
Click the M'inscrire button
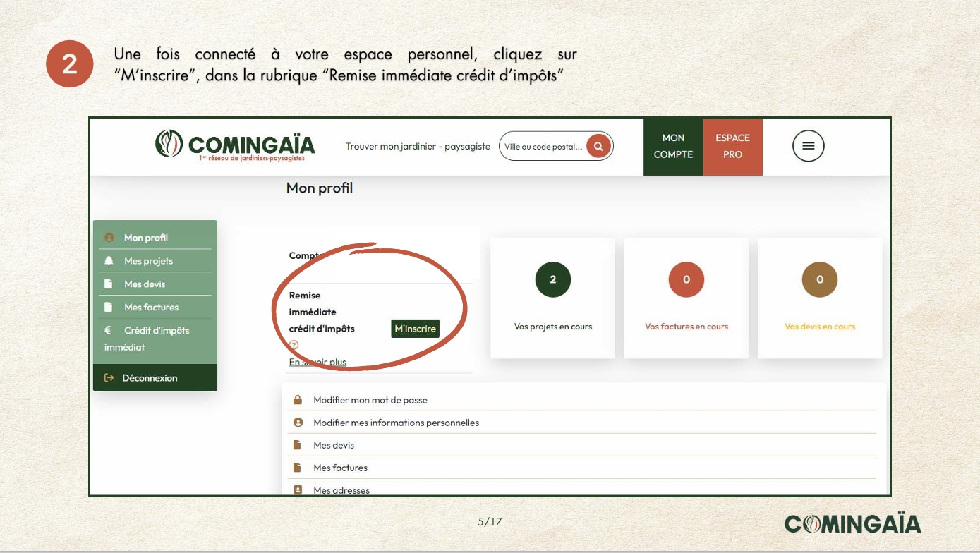(x=416, y=329)
